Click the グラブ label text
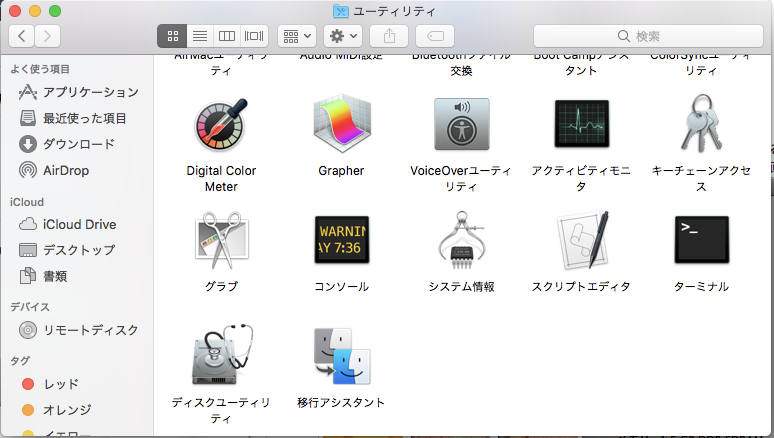Screen dimensions: 774x438 click(x=221, y=287)
